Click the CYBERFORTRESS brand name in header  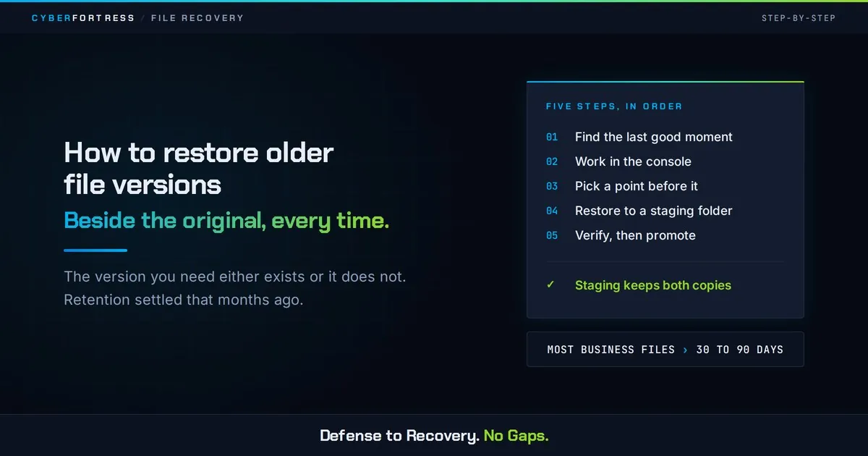83,18
